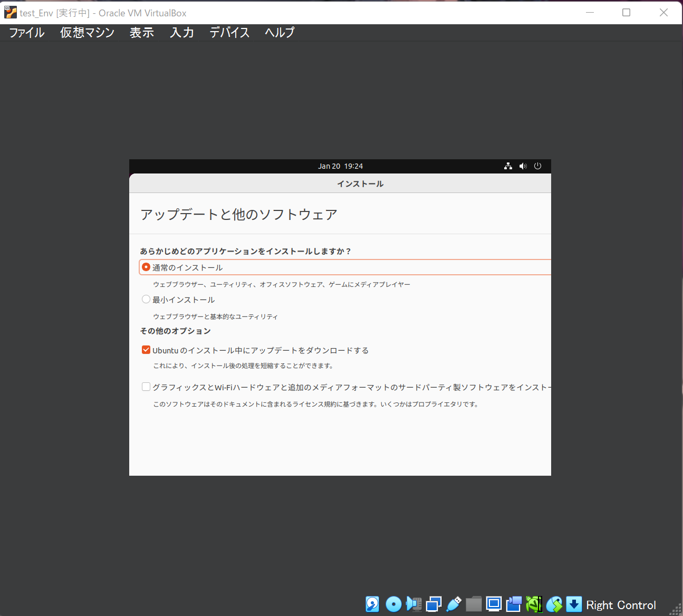Click the window resize grip in corner

tap(676, 609)
